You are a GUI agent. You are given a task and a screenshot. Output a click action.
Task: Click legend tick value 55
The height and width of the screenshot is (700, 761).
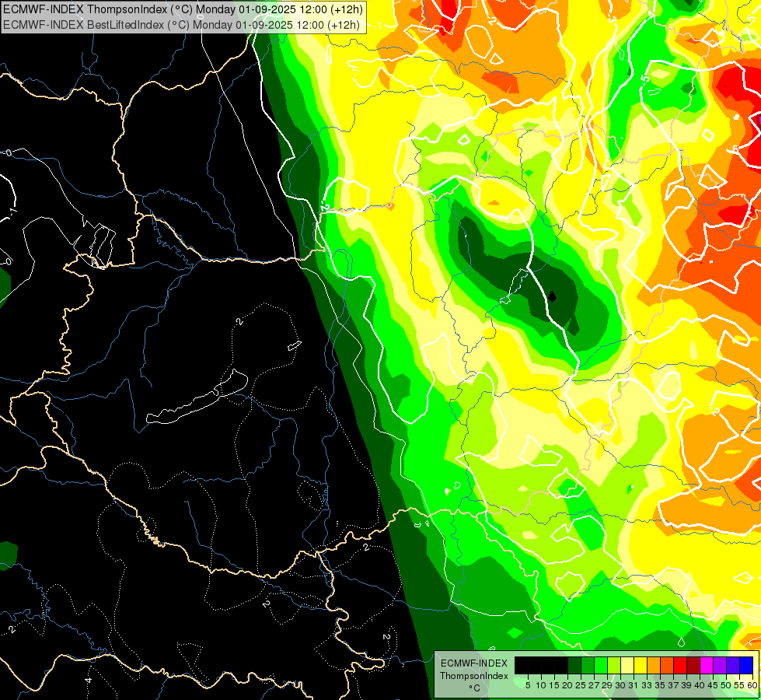tap(739, 685)
